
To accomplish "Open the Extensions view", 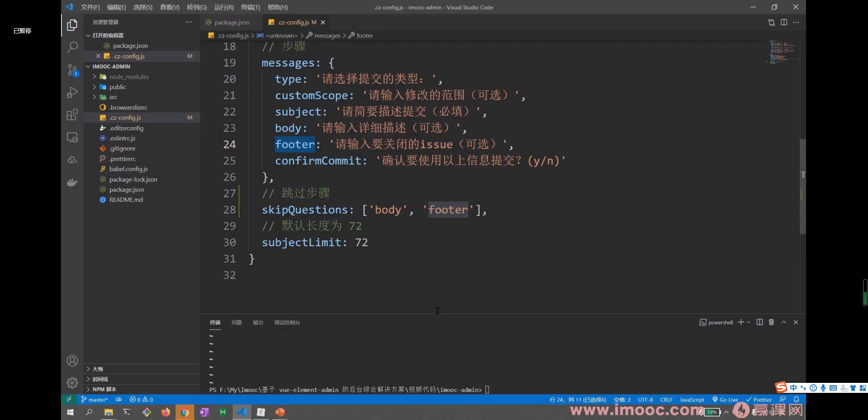I will pyautogui.click(x=72, y=115).
